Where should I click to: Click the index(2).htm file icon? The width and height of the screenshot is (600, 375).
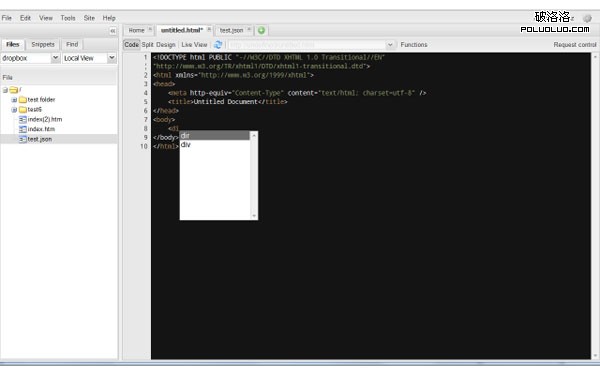point(23,119)
